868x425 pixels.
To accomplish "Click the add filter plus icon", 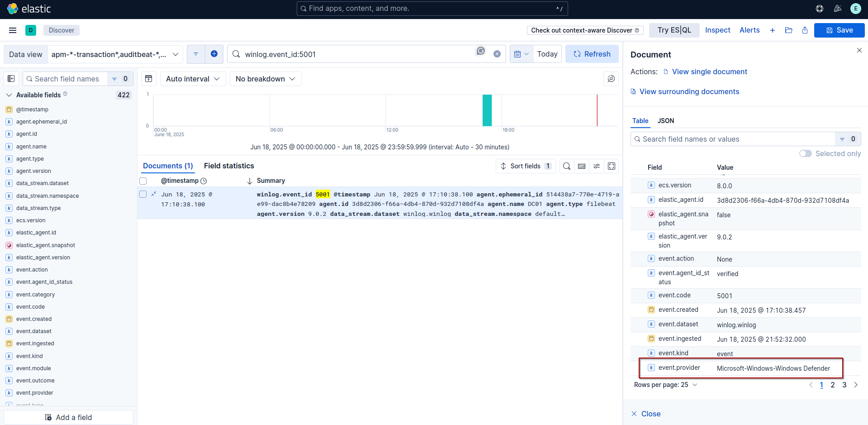I will (214, 54).
